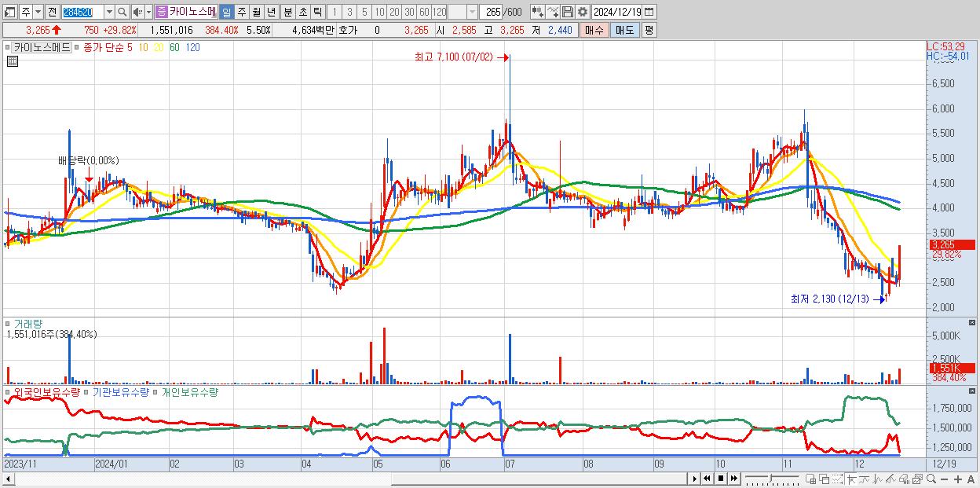The image size is (980, 488).
Task: Open the date picker calendar icon
Action: [649, 12]
